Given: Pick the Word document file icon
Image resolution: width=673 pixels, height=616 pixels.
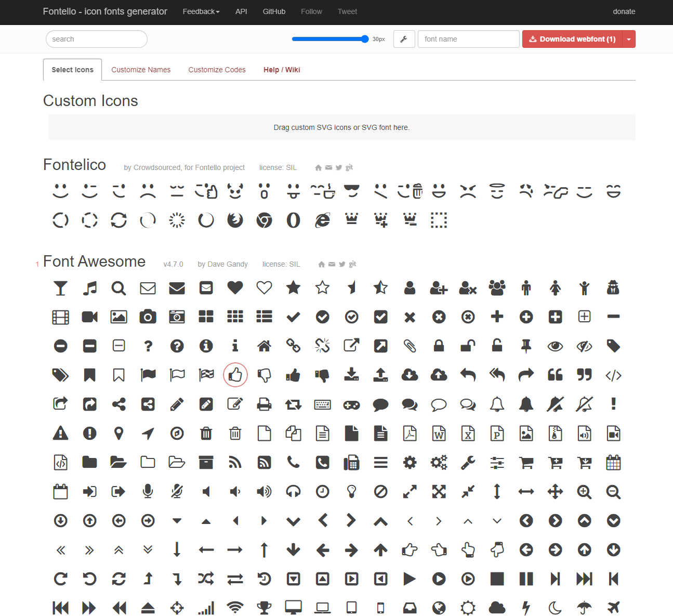Looking at the screenshot, I should coord(439,433).
